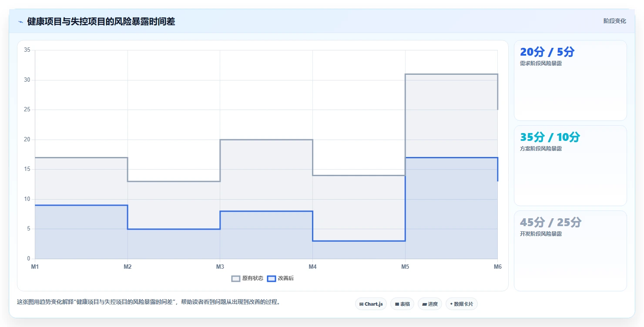The width and height of the screenshot is (644, 327).
Task: Click blue step line segment at 17
Action: coord(451,158)
